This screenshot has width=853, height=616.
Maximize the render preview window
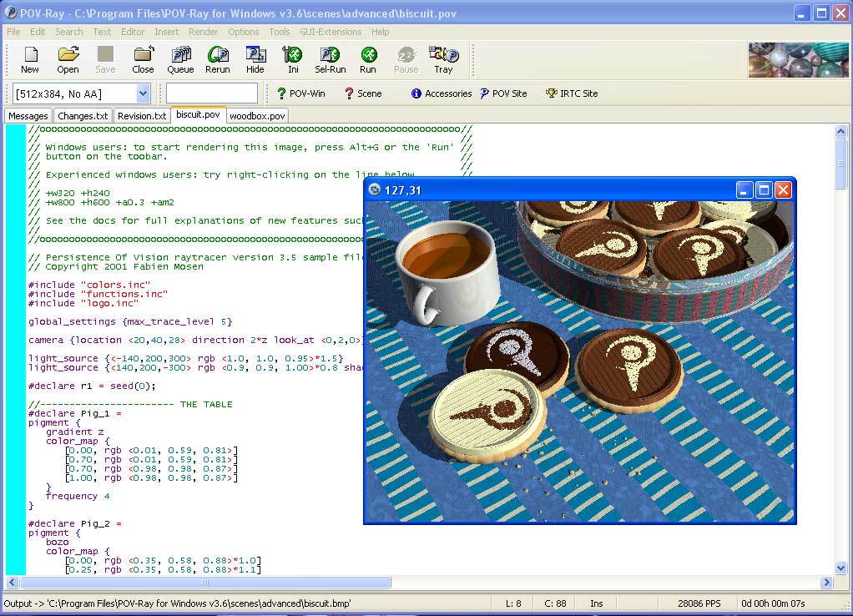click(764, 190)
